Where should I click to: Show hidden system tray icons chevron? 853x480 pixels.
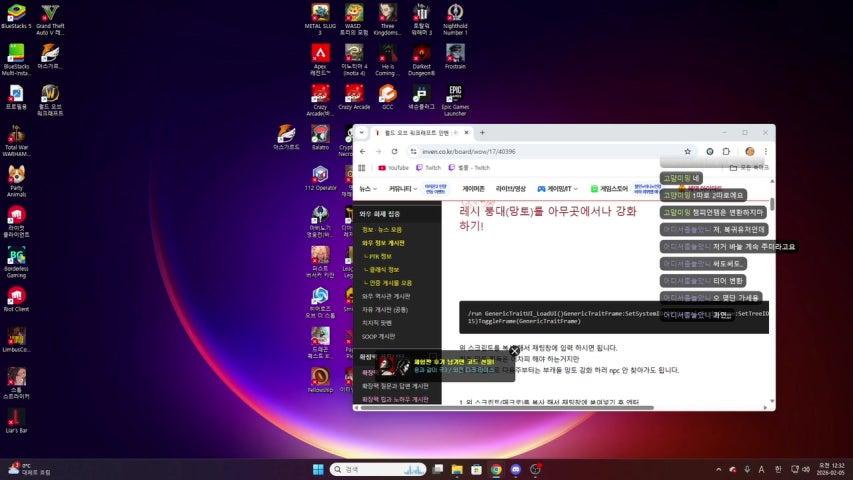pyautogui.click(x=718, y=469)
